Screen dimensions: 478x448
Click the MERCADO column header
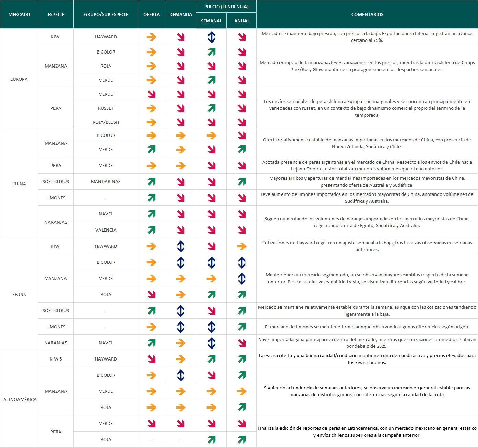19,14
